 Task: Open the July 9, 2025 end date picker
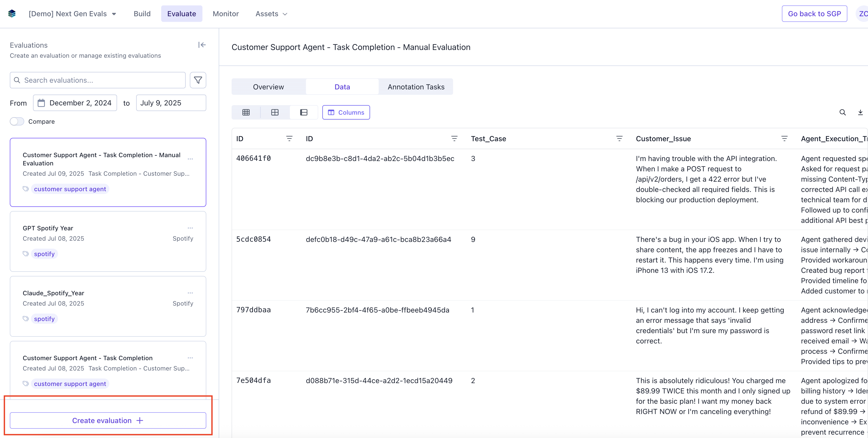(x=171, y=103)
